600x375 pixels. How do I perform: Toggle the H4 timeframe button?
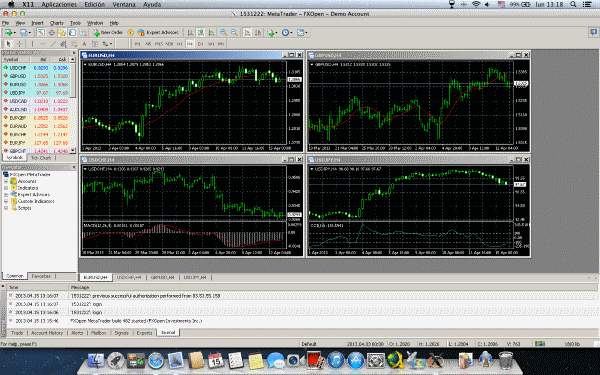tap(190, 44)
